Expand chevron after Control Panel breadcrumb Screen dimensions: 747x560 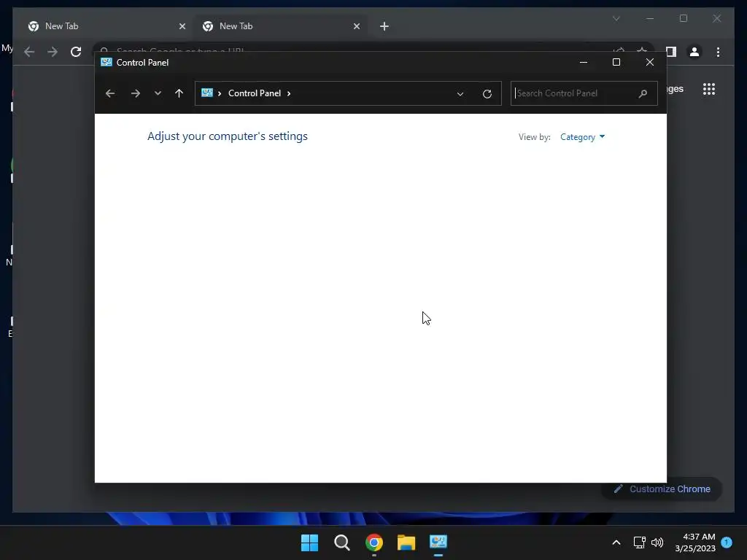[x=289, y=93]
